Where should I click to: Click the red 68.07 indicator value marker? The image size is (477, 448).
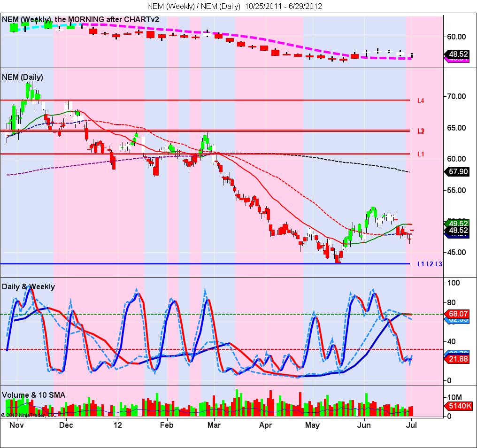click(x=457, y=314)
